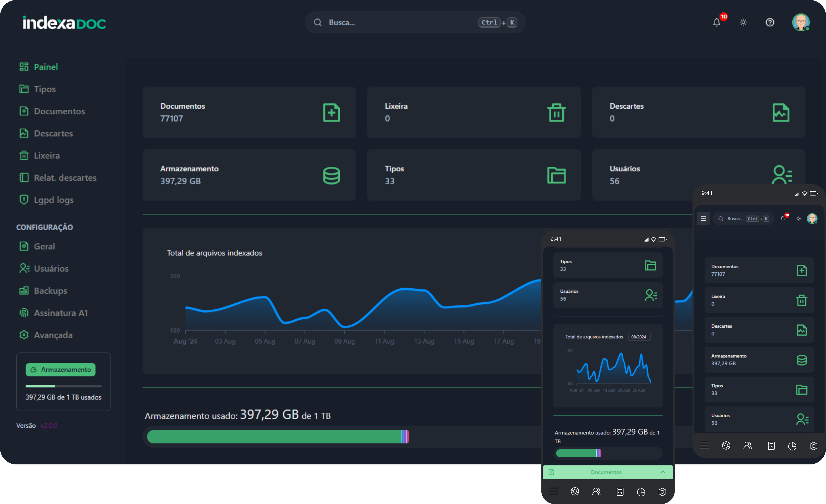Toggle theme sun icon in right phone header

(799, 218)
